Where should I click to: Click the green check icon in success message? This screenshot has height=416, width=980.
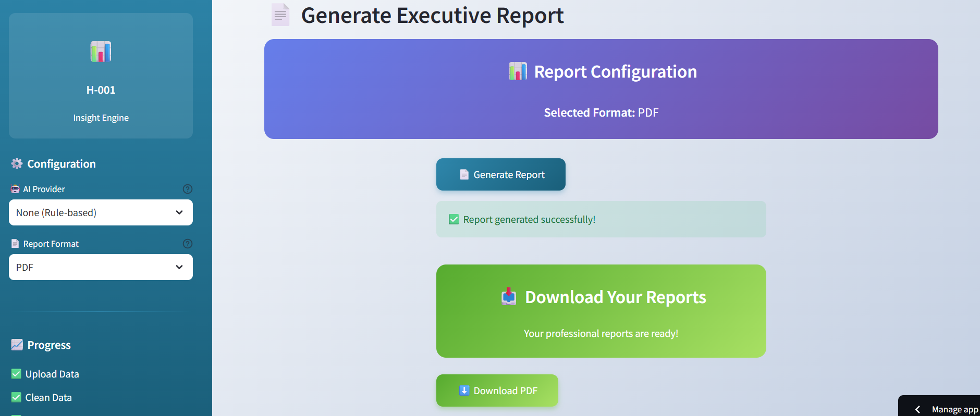pyautogui.click(x=454, y=219)
